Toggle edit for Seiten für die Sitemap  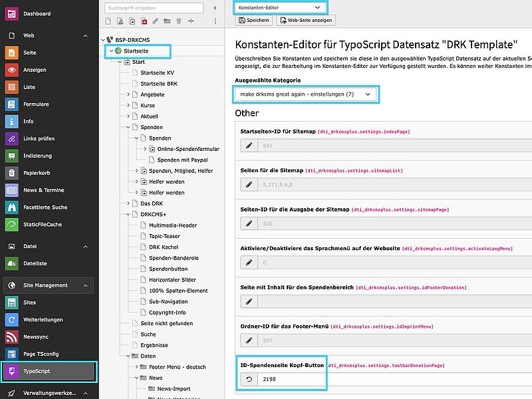[249, 185]
